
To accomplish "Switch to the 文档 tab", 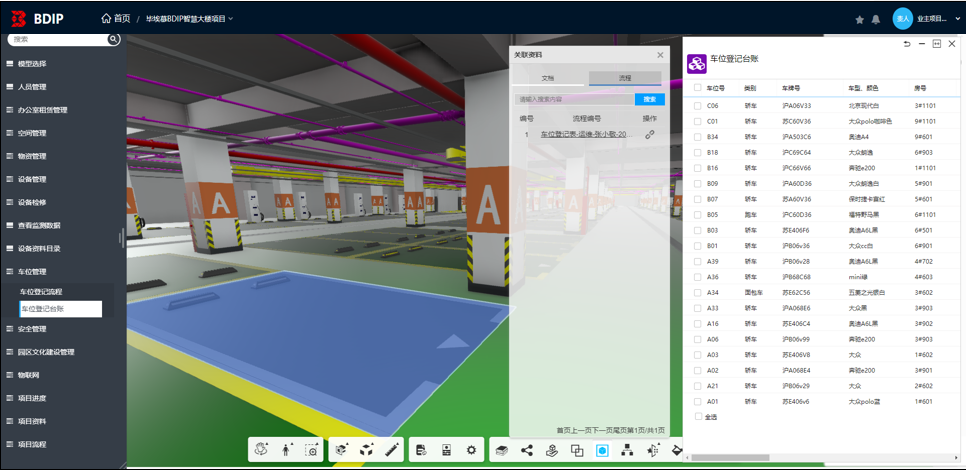I will click(x=547, y=77).
